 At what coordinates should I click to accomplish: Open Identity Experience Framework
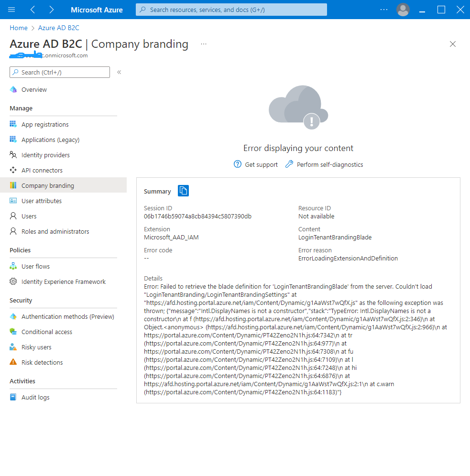[63, 281]
